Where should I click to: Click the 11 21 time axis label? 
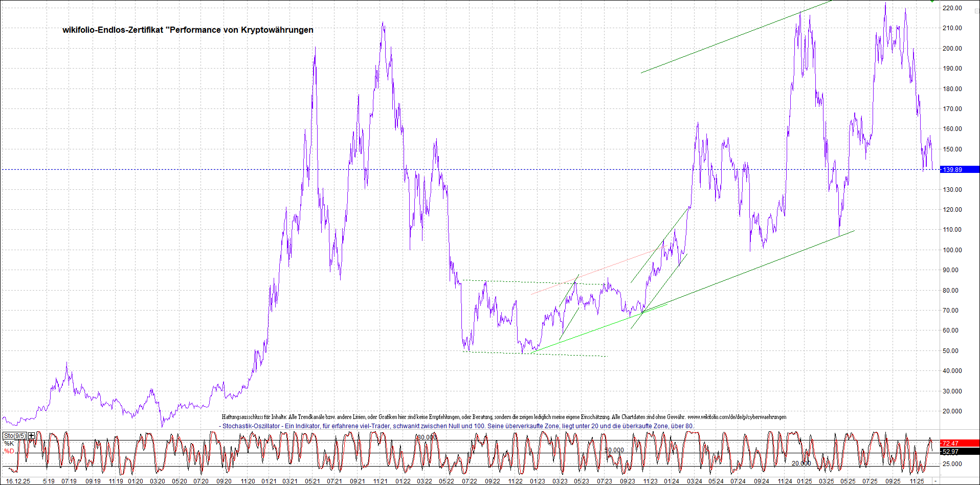click(380, 481)
